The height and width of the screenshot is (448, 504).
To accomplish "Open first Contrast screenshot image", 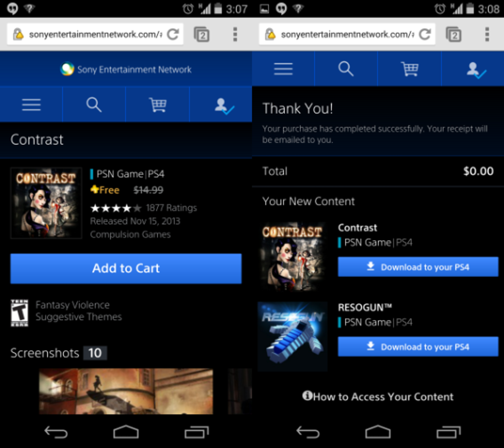I will (x=126, y=391).
